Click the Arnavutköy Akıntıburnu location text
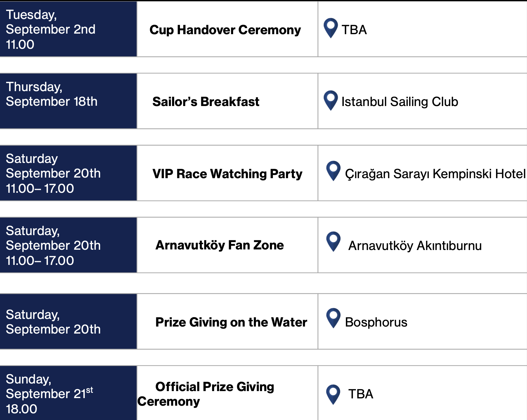 [415, 246]
